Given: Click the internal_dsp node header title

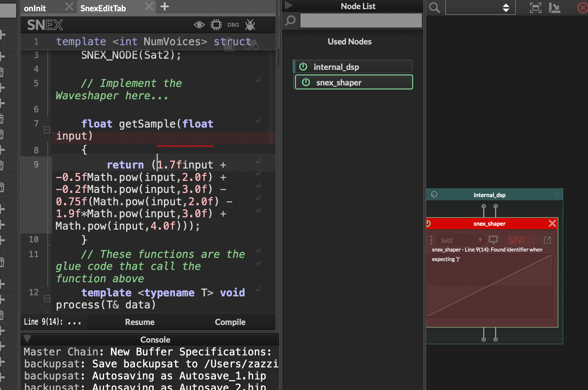Looking at the screenshot, I should point(489,195).
